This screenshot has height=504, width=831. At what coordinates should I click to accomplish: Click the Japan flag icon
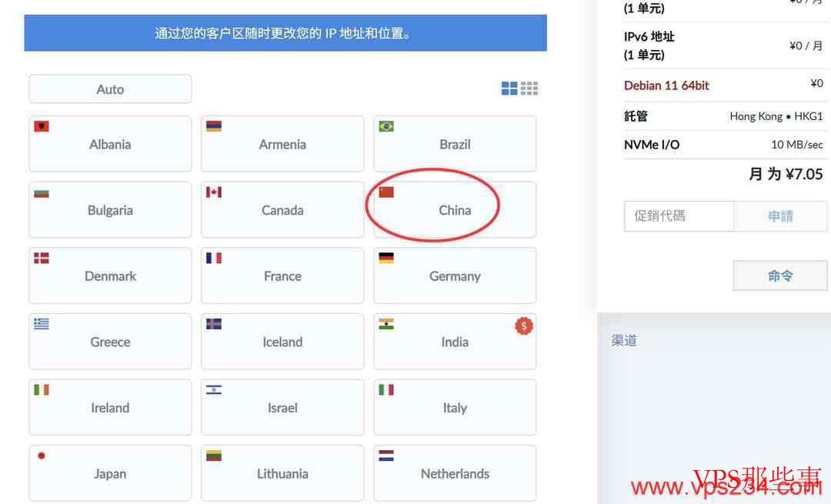pyautogui.click(x=42, y=456)
